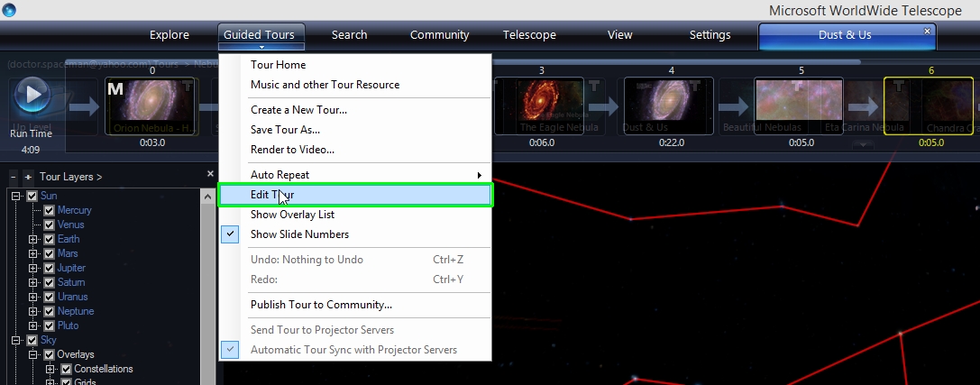Click the WorldWide Telescope app icon
This screenshot has width=980, height=385.
tap(9, 9)
